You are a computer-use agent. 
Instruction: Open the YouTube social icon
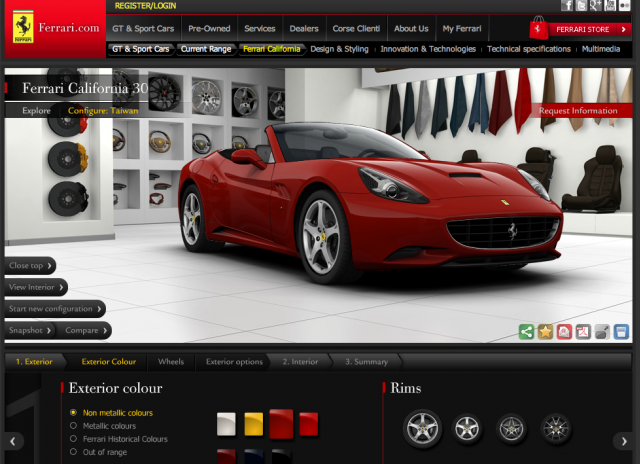pos(610,5)
